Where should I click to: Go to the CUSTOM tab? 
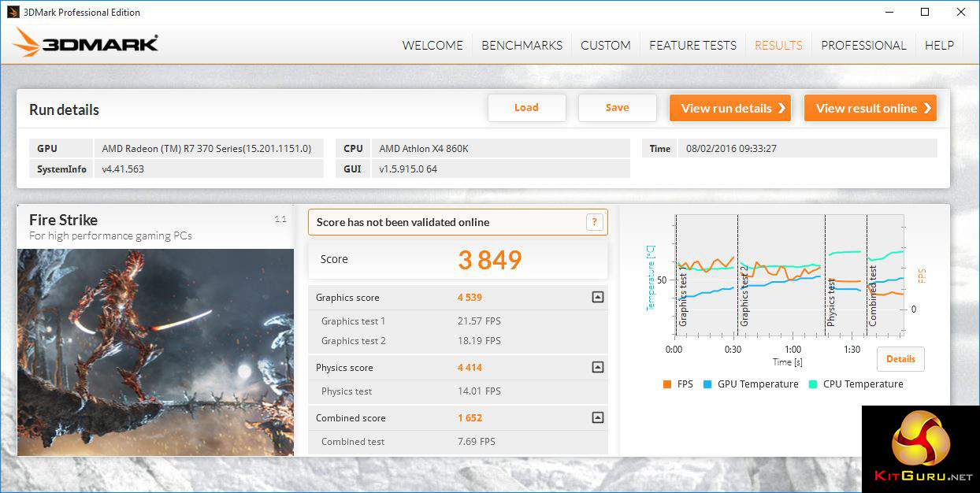(x=606, y=46)
